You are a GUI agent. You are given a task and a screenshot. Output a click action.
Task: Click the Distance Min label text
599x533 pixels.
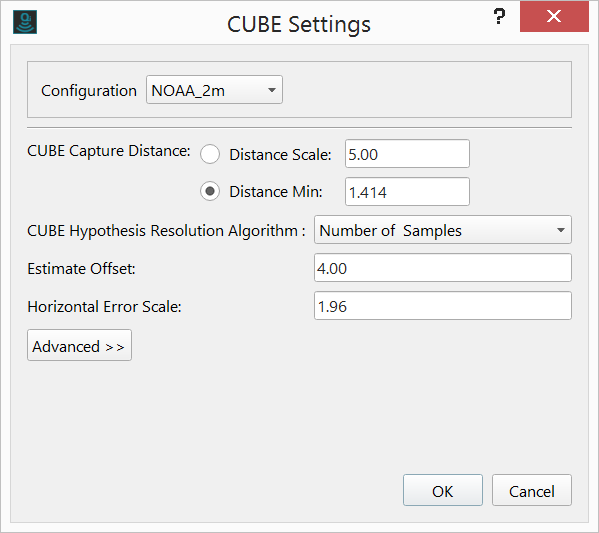click(x=276, y=192)
